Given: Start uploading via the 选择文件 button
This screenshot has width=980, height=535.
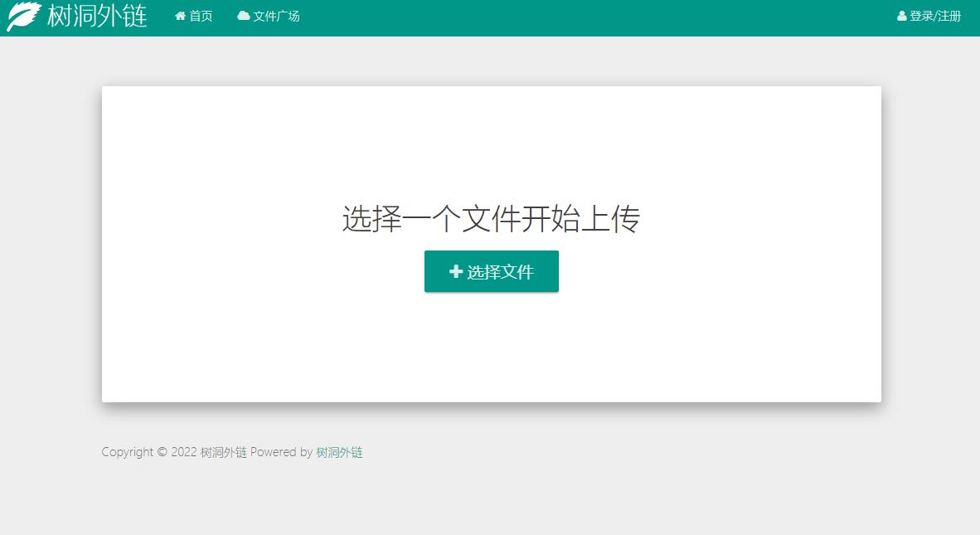Looking at the screenshot, I should [x=491, y=271].
